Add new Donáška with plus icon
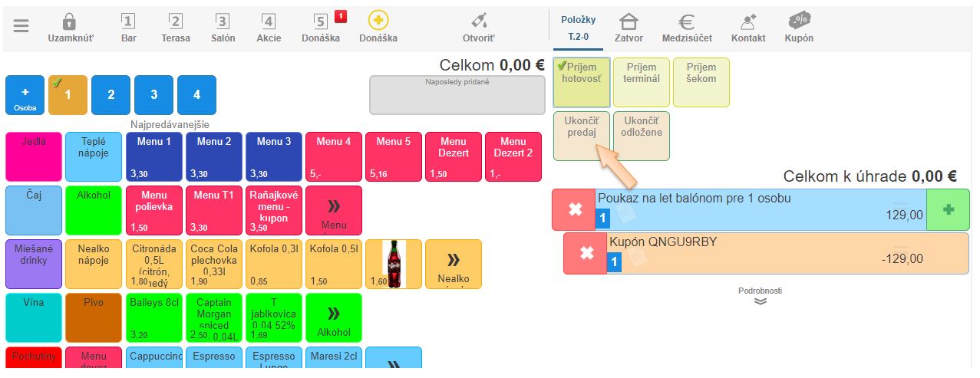 click(378, 21)
